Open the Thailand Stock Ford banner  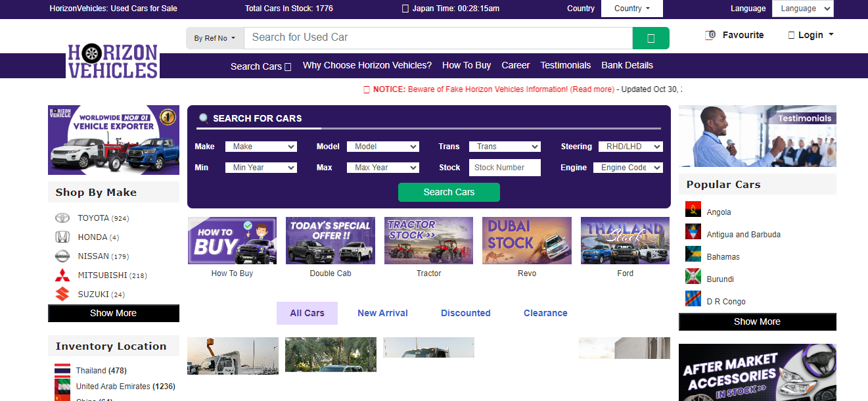click(x=625, y=241)
